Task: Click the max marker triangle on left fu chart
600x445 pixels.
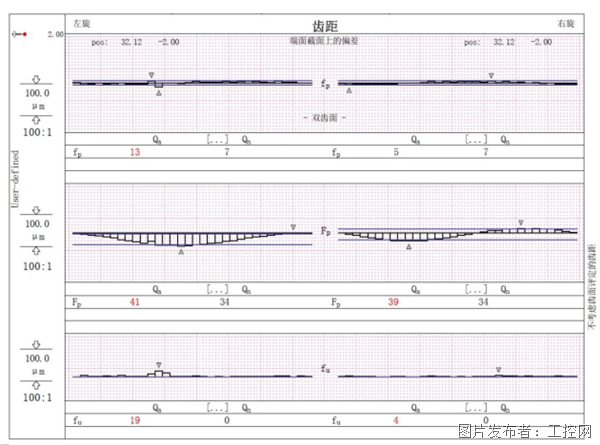Action: pos(158,365)
